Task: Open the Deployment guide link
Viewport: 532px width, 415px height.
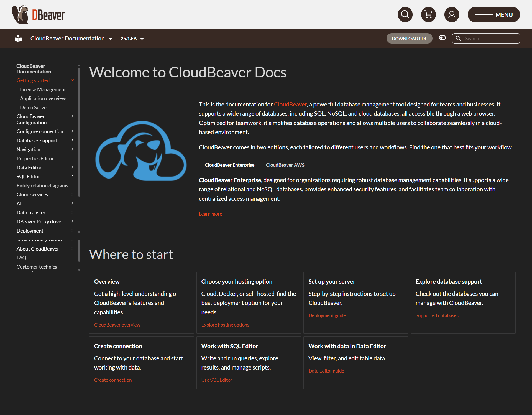Action: click(x=327, y=315)
